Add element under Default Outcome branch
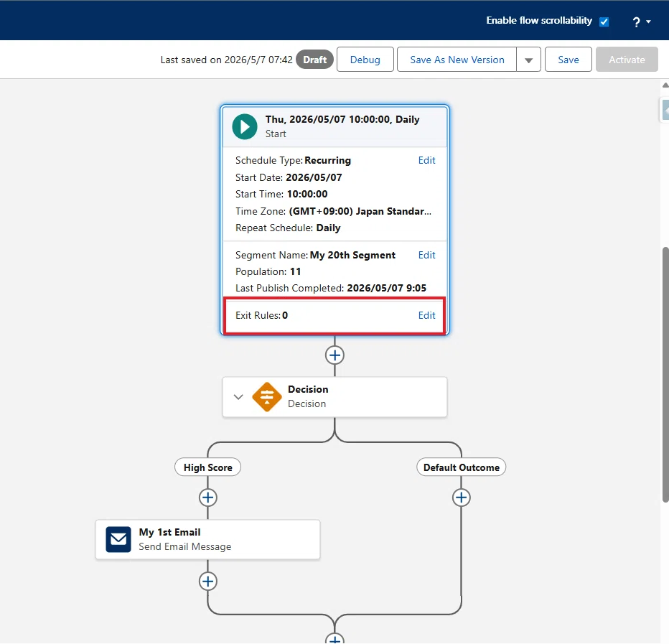669x644 pixels. [462, 498]
